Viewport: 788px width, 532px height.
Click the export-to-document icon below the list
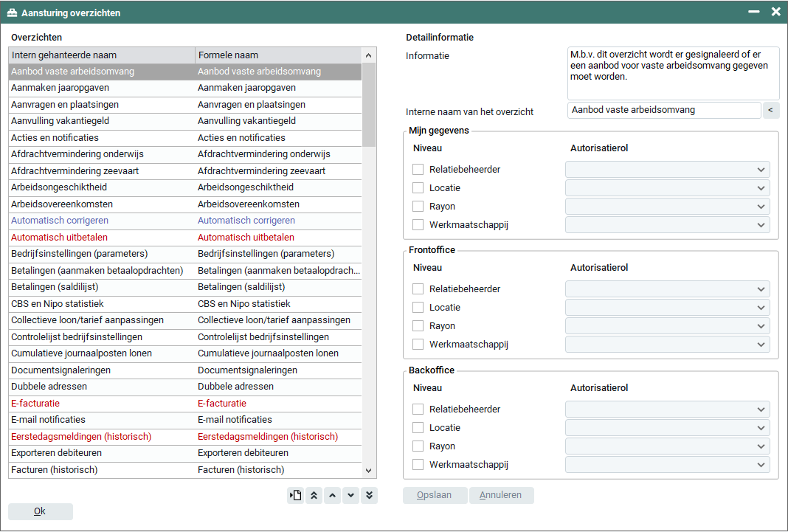pyautogui.click(x=296, y=496)
